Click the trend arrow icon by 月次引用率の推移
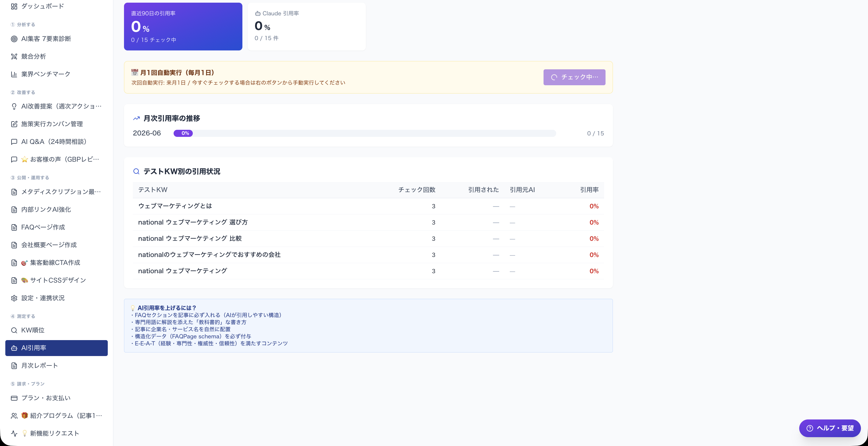Screen dimensions: 868x446 (x=136, y=119)
